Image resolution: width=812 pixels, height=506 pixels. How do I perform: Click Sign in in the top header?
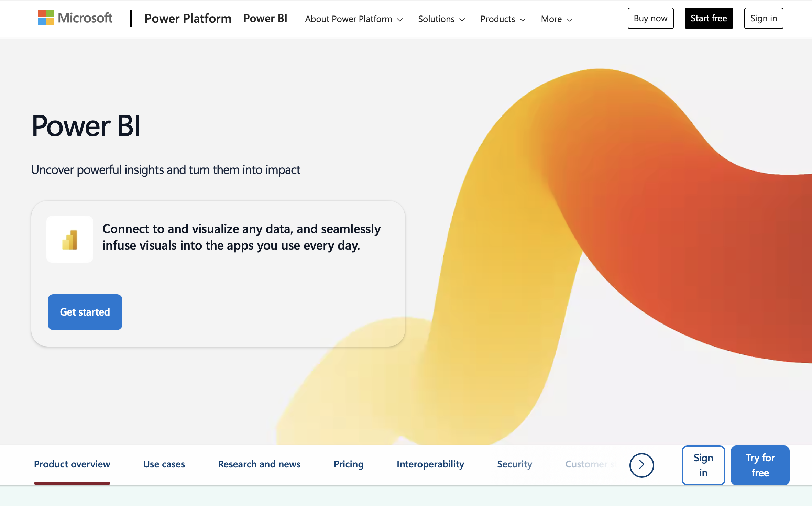pyautogui.click(x=764, y=18)
